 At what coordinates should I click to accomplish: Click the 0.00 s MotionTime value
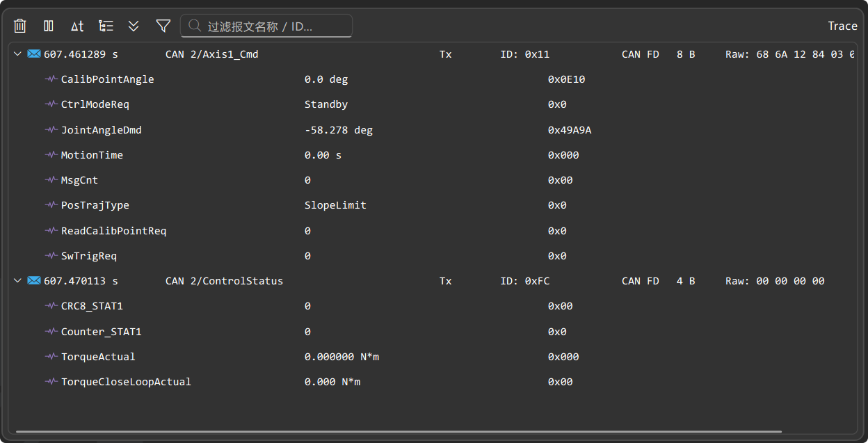[x=323, y=155]
